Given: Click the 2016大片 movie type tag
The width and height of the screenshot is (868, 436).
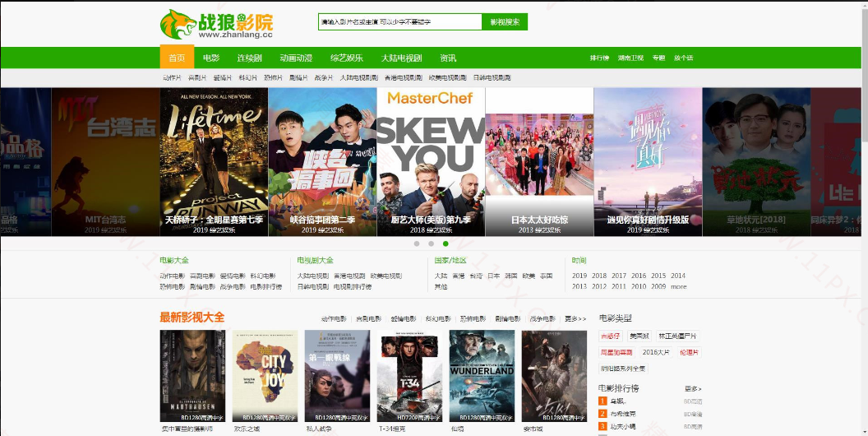Looking at the screenshot, I should coord(655,352).
